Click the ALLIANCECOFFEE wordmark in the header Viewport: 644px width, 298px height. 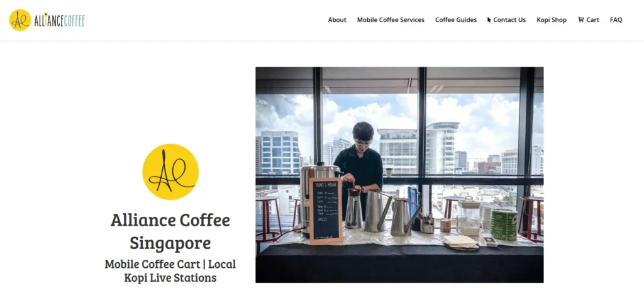pyautogui.click(x=60, y=21)
